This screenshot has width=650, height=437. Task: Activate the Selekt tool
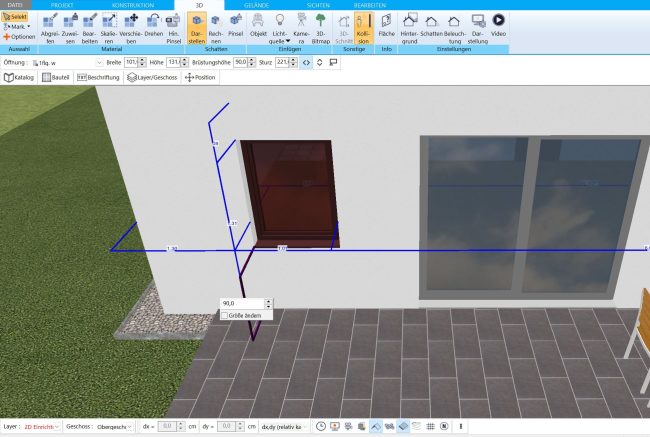click(15, 17)
